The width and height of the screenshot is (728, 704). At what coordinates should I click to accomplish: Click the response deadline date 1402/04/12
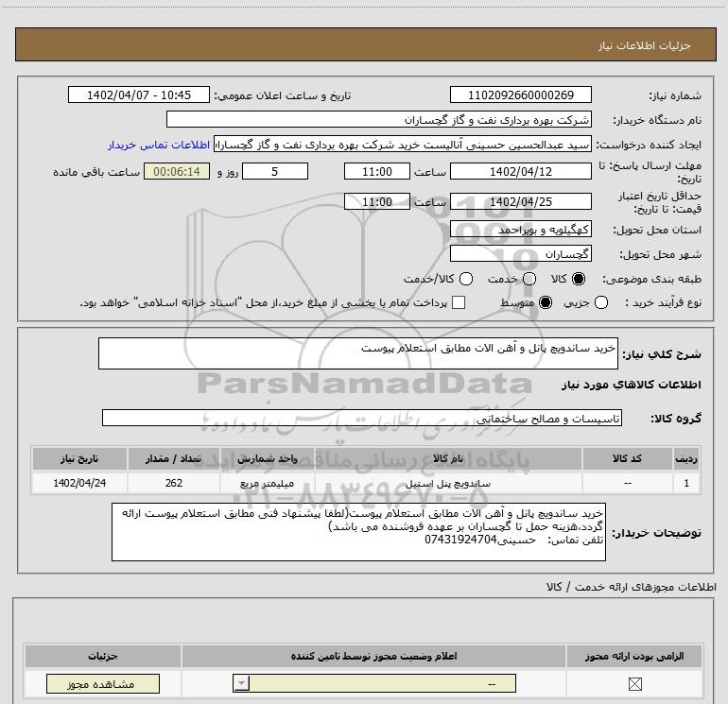pos(520,171)
